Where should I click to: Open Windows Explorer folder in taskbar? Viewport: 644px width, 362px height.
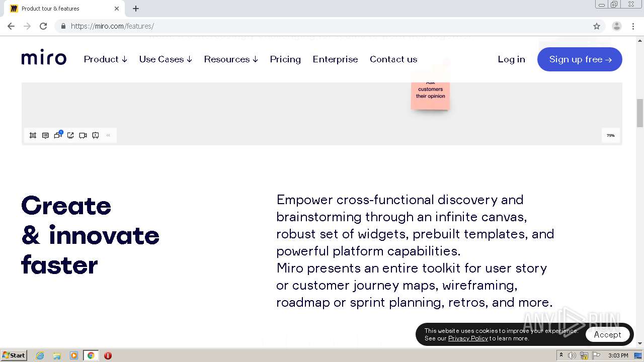click(x=57, y=355)
